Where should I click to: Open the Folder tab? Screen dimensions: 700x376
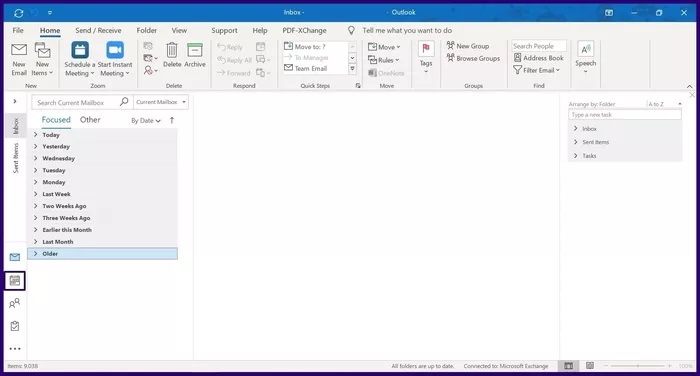tap(146, 30)
